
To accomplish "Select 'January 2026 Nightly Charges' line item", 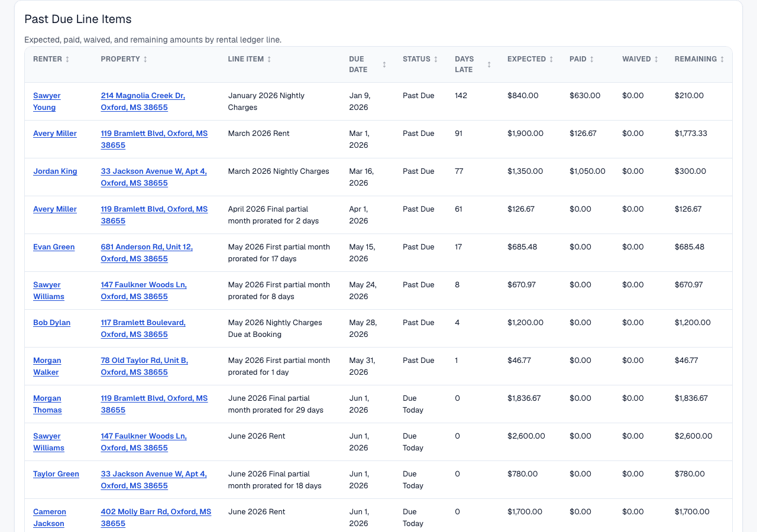I will [266, 101].
